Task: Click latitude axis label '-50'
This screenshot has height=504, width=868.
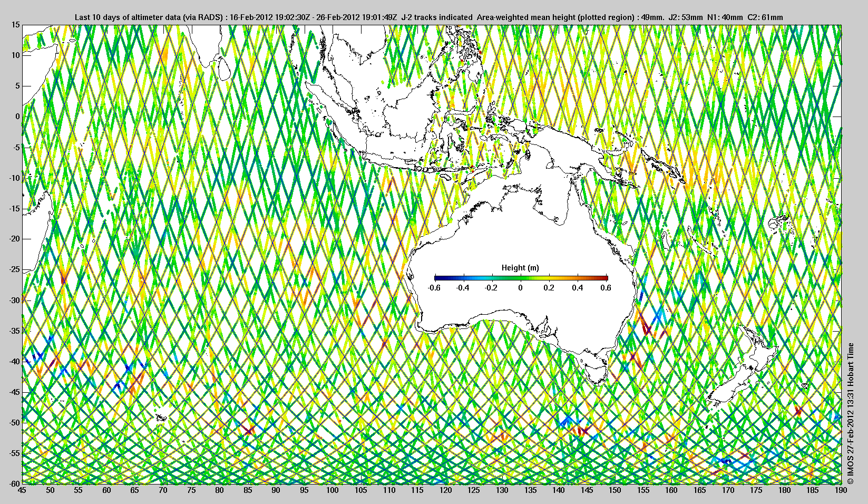Action: point(14,422)
